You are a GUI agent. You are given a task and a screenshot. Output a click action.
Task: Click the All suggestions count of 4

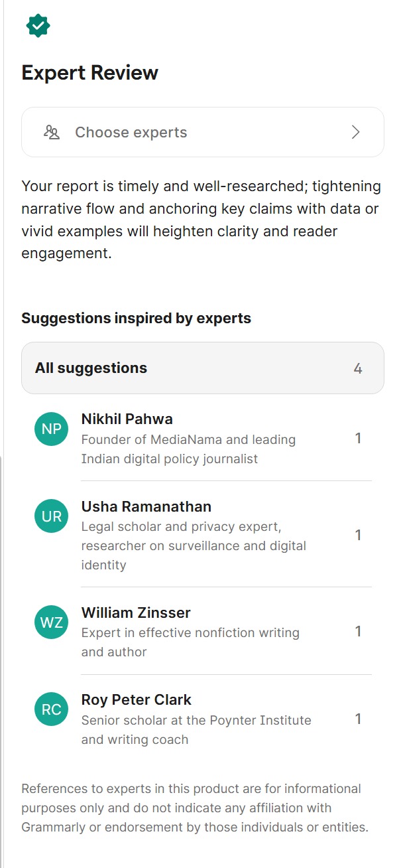[358, 368]
